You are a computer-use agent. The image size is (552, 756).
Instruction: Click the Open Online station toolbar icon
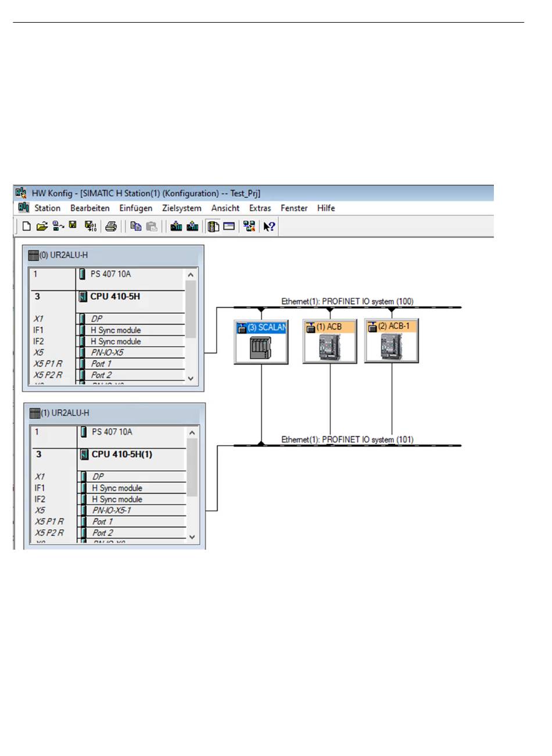(58, 227)
